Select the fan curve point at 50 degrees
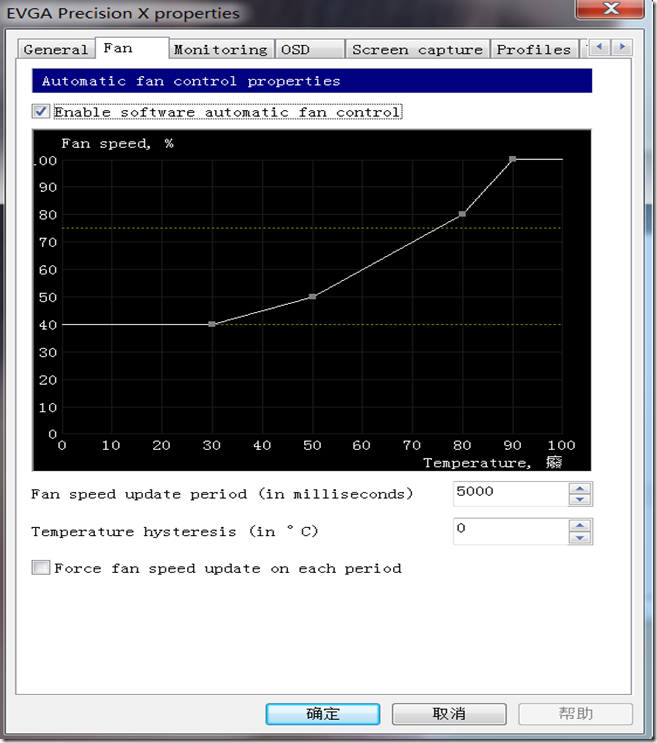Image resolution: width=657 pixels, height=743 pixels. click(312, 297)
